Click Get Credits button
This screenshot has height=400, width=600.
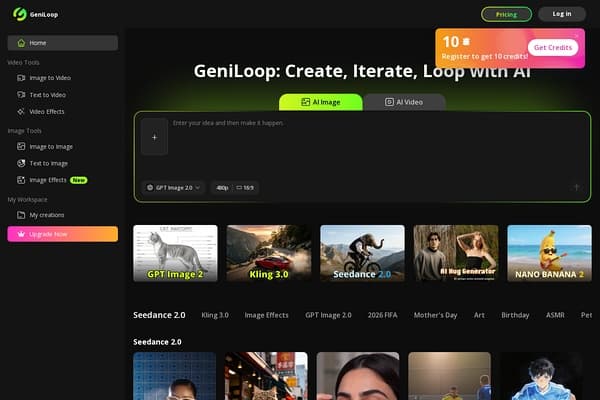(x=553, y=47)
